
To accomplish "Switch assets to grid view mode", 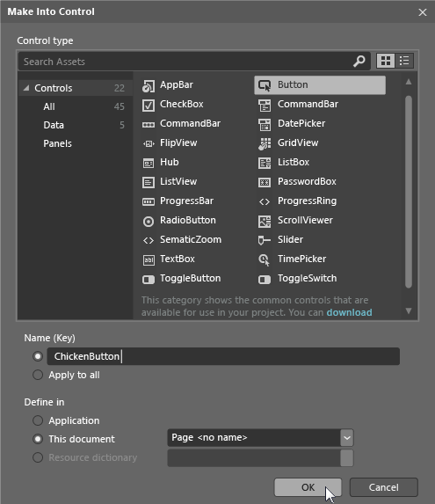I will tap(386, 61).
